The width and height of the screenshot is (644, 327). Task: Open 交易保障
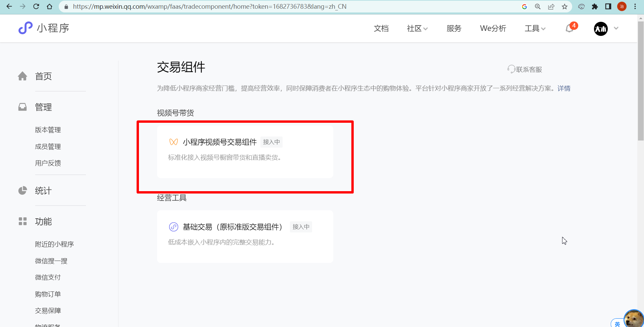coord(48,311)
